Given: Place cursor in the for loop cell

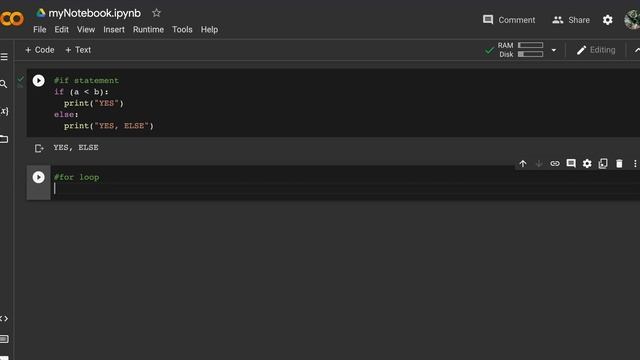Looking at the screenshot, I should 345,189.
